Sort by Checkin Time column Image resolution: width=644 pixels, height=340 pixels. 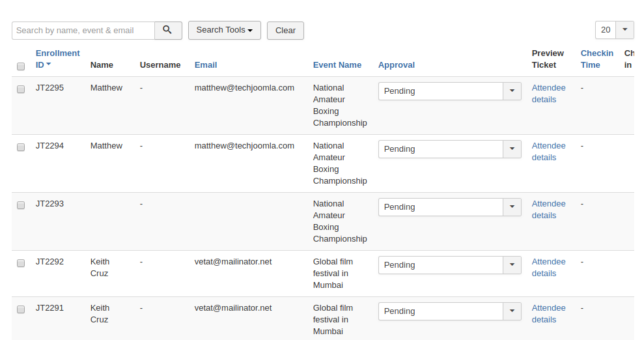pyautogui.click(x=596, y=59)
